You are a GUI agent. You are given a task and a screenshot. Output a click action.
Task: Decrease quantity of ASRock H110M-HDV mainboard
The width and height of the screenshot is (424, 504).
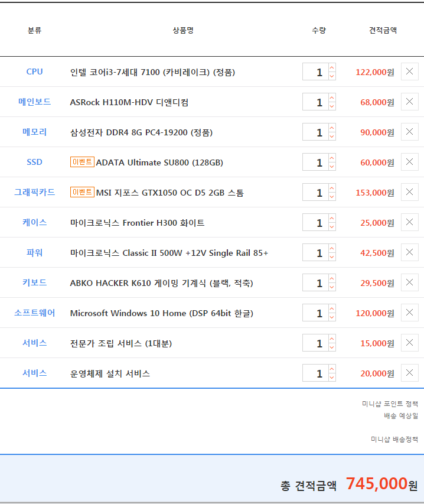(332, 106)
